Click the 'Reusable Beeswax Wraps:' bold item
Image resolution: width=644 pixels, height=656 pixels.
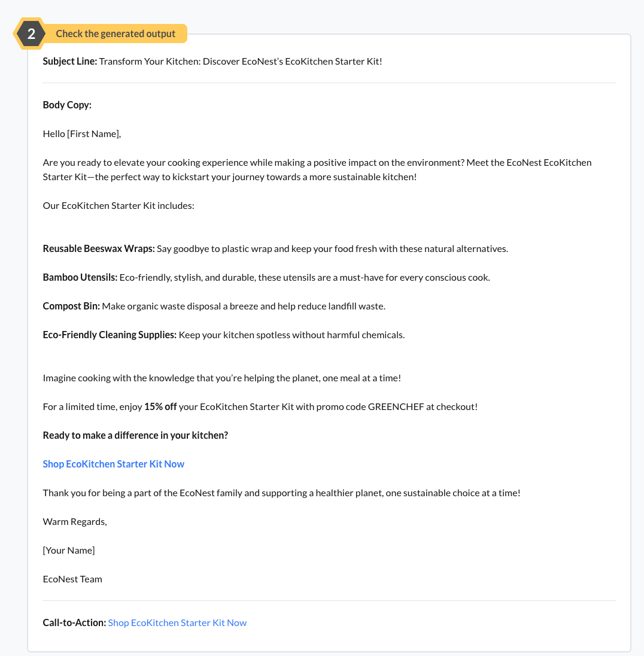coord(99,248)
